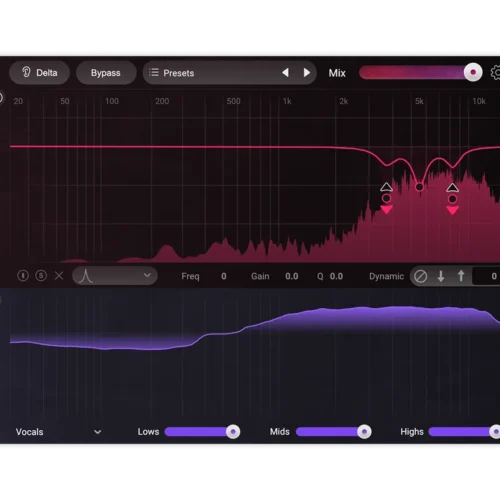This screenshot has height=500, width=500.
Task: Go to next preset arrow
Action: tap(307, 73)
